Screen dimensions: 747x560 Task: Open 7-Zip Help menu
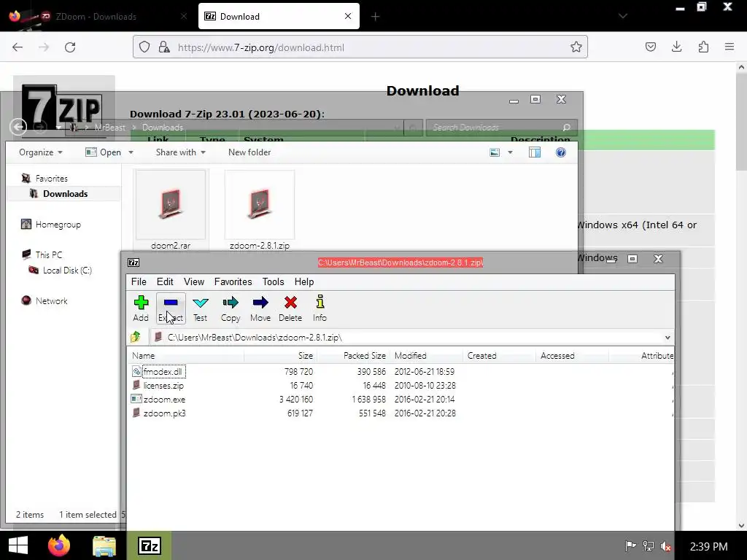[304, 282]
